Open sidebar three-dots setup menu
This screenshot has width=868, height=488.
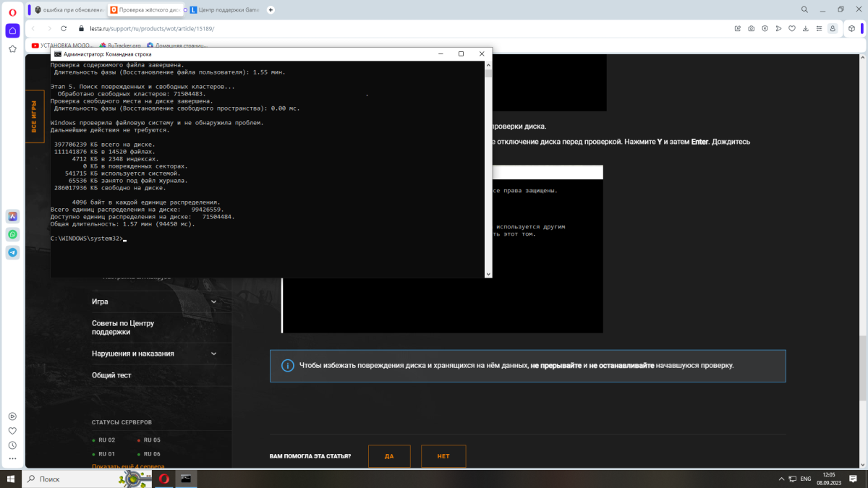click(12, 460)
